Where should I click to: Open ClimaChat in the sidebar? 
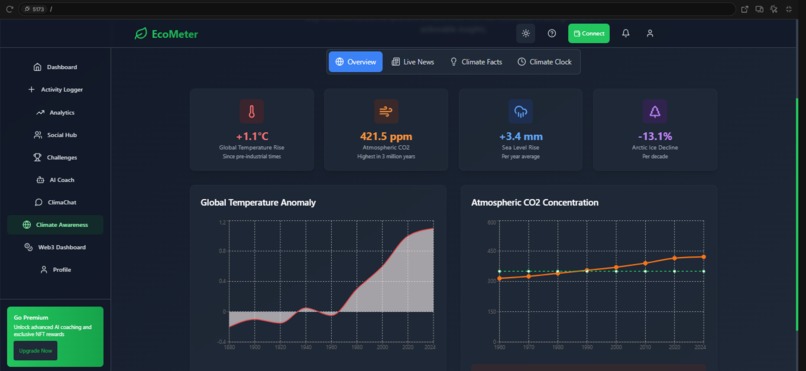tap(55, 202)
